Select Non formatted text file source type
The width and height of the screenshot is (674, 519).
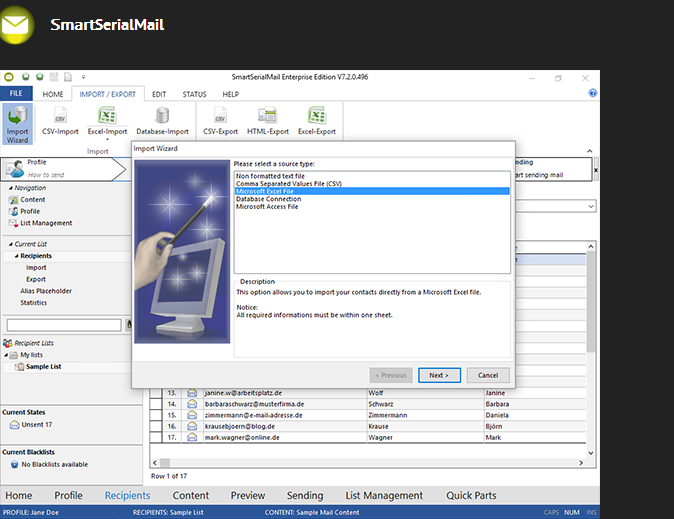coord(372,176)
